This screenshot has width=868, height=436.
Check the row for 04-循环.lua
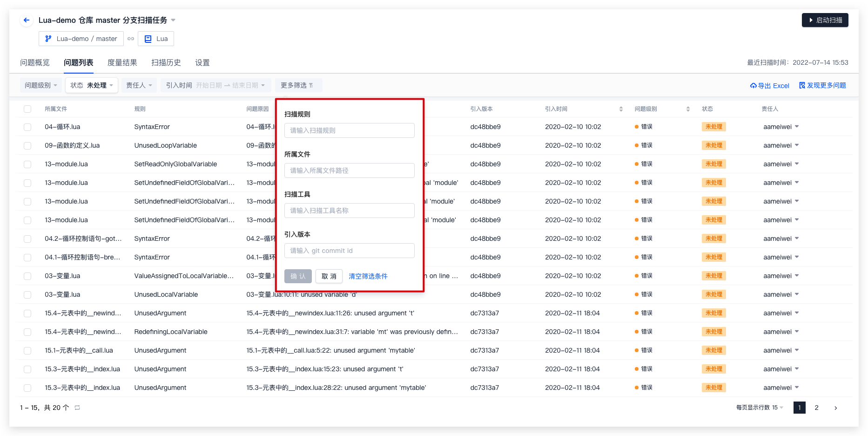tap(27, 127)
